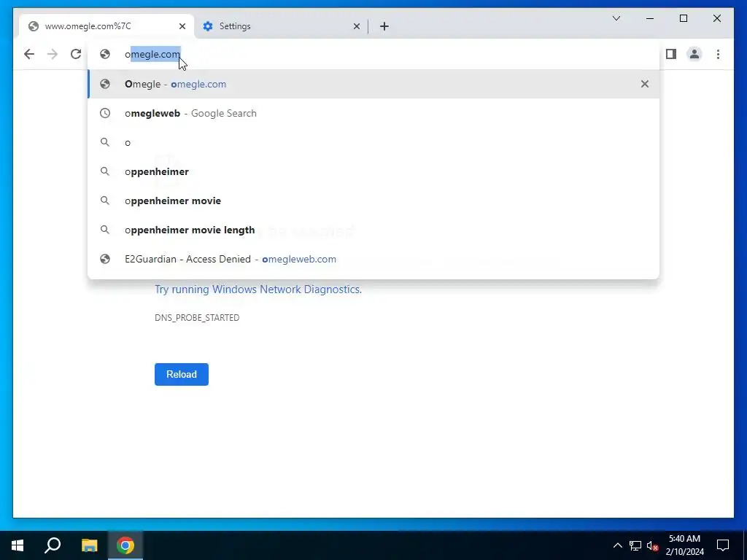Pick the single letter 'o' search suggestion
The image size is (747, 560).
[x=373, y=142]
